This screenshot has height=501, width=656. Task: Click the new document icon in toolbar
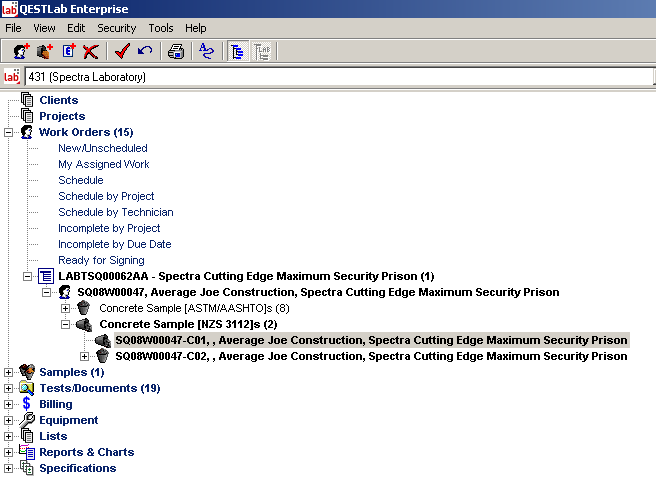68,51
